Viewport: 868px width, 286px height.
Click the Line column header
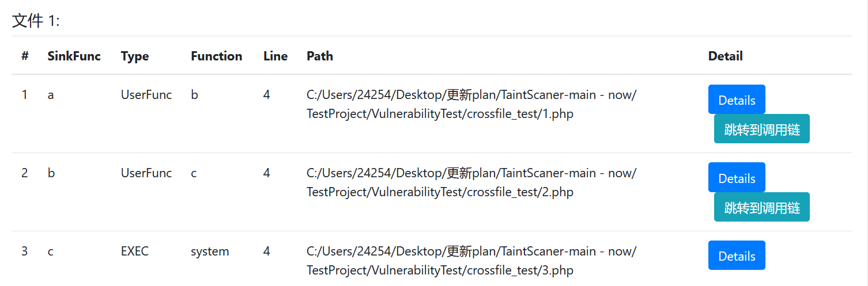(276, 56)
